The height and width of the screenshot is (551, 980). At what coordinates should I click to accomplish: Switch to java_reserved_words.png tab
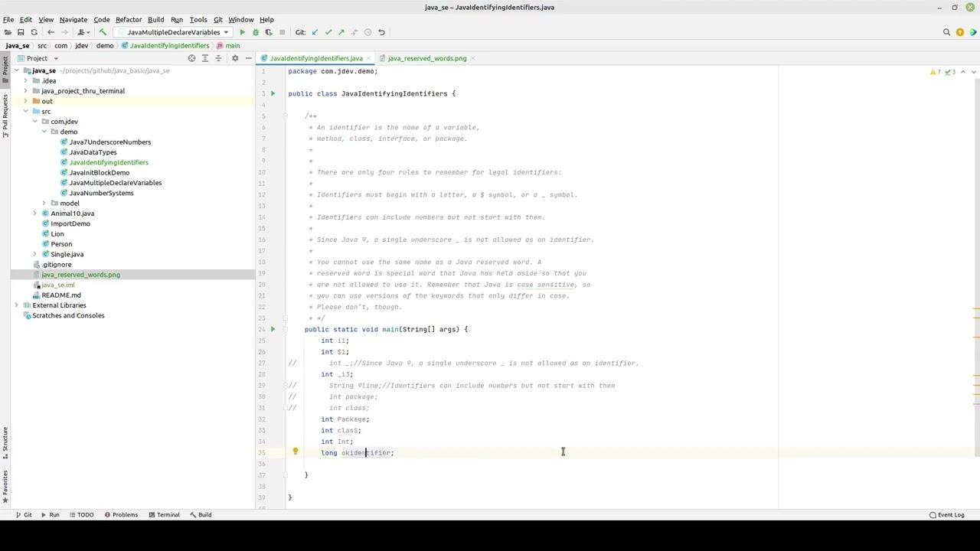click(427, 58)
